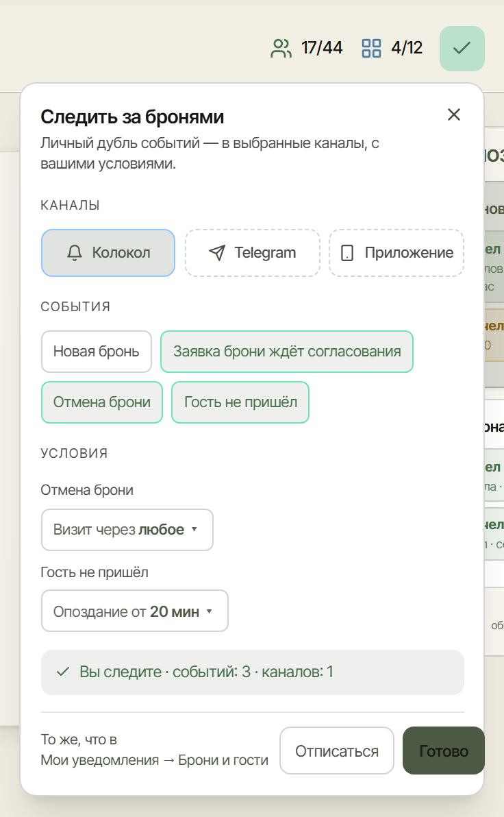Click the 'УСЛОВИЯ' section heading
The image size is (504, 817).
pos(75,453)
